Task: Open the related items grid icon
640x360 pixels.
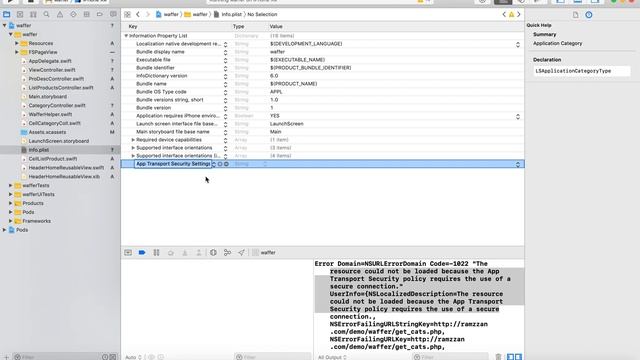Action: [127, 14]
